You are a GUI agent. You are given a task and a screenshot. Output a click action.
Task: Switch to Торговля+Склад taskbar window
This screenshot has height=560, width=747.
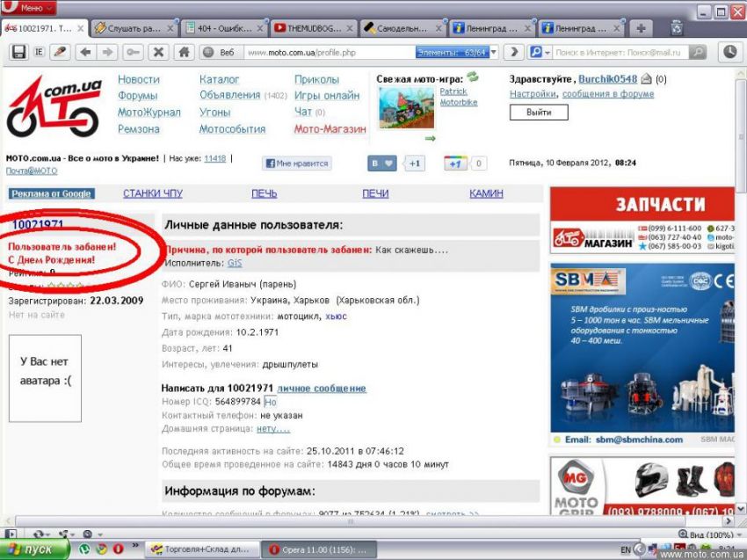pyautogui.click(x=201, y=549)
